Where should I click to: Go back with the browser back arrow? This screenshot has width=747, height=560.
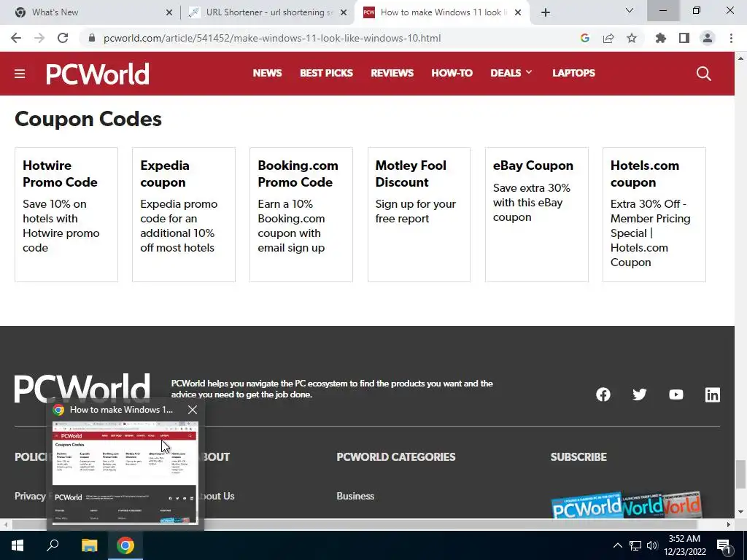pyautogui.click(x=16, y=38)
